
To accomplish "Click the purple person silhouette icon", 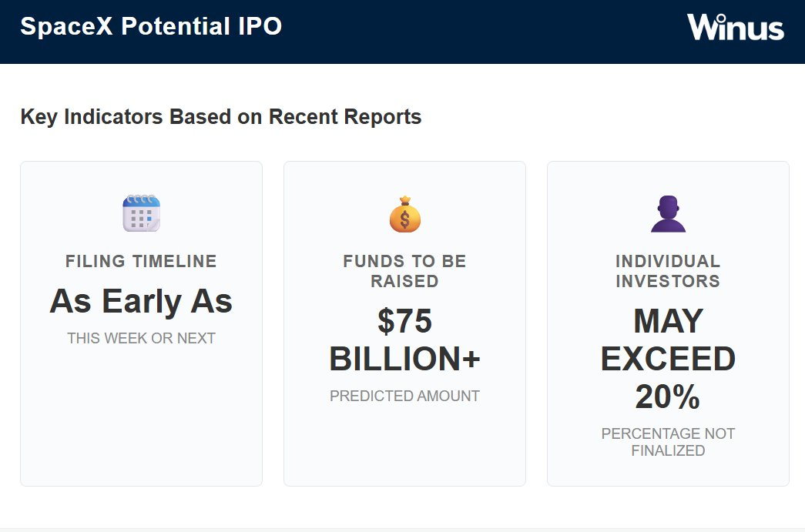I will [x=668, y=214].
